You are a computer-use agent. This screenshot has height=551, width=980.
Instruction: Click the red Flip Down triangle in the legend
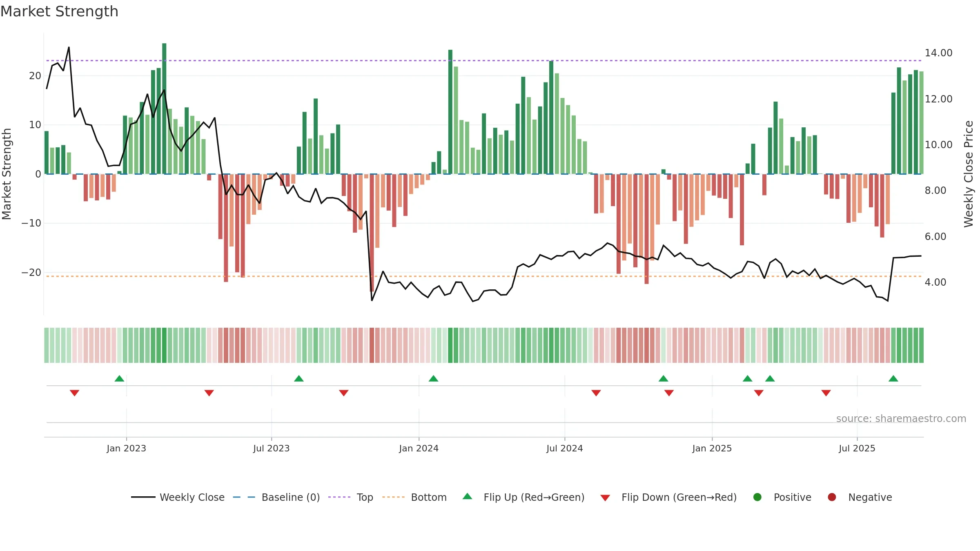[605, 498]
